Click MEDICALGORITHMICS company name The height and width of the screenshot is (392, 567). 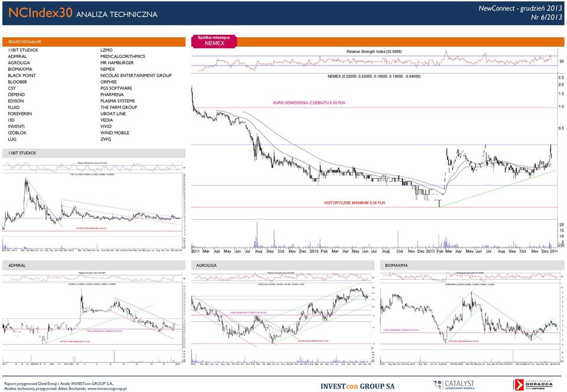(123, 56)
